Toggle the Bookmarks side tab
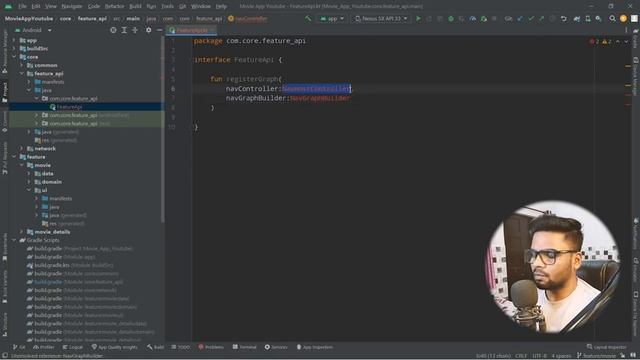 4,247
